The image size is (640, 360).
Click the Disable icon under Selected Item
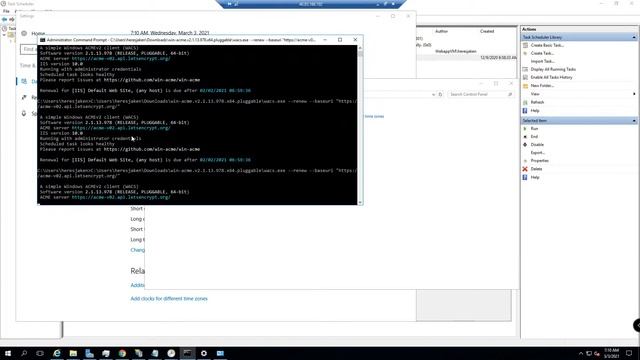(525, 144)
